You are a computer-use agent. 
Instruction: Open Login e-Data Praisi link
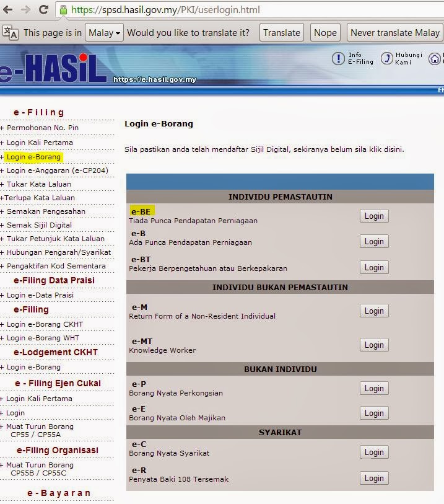click(x=40, y=295)
